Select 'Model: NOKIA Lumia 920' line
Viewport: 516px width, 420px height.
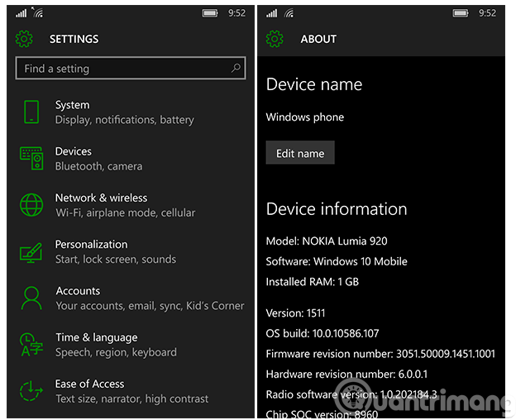coord(327,241)
